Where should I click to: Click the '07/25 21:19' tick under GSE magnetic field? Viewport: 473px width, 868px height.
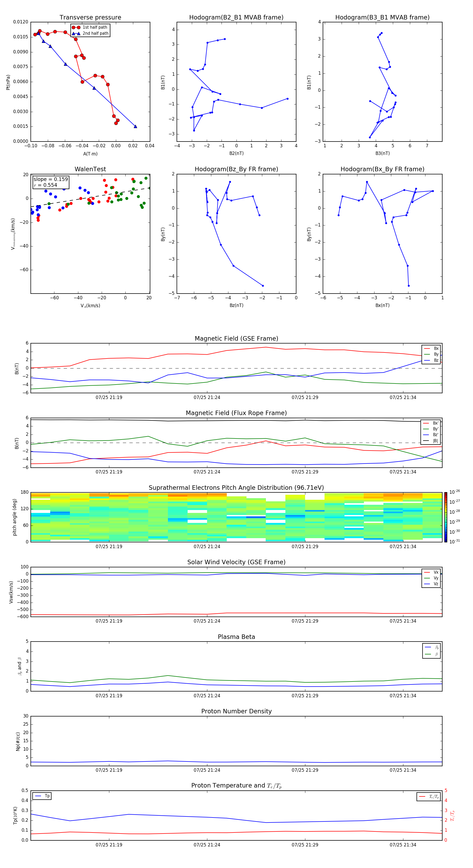coord(109,398)
